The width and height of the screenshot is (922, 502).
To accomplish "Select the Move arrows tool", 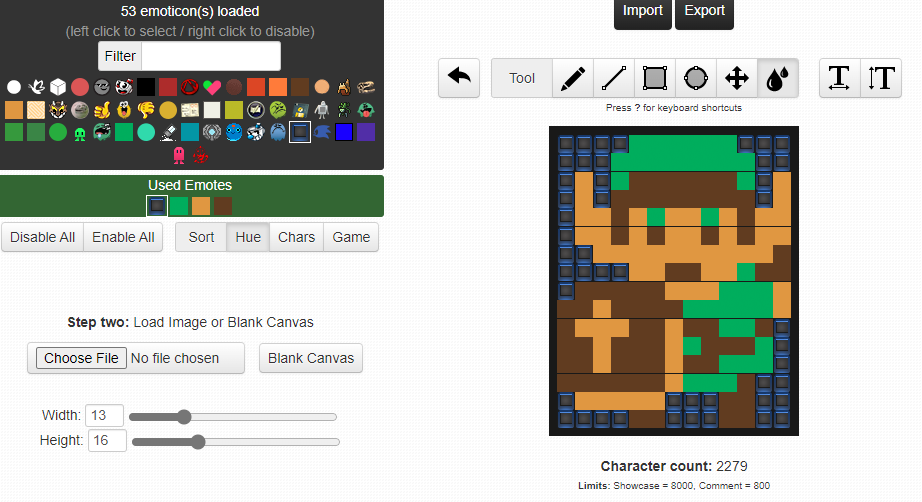I will pos(737,78).
